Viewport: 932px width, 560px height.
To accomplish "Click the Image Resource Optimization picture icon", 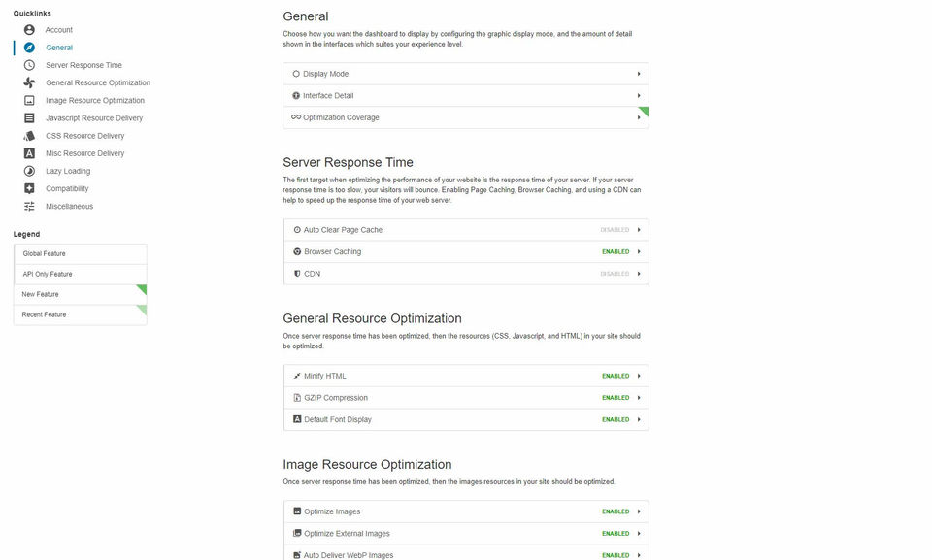I will pos(29,100).
